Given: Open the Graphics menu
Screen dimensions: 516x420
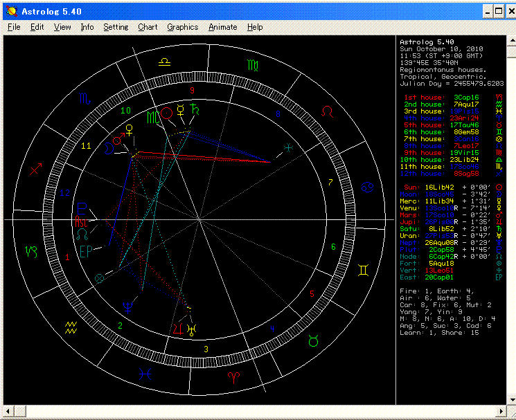Looking at the screenshot, I should pyautogui.click(x=182, y=27).
